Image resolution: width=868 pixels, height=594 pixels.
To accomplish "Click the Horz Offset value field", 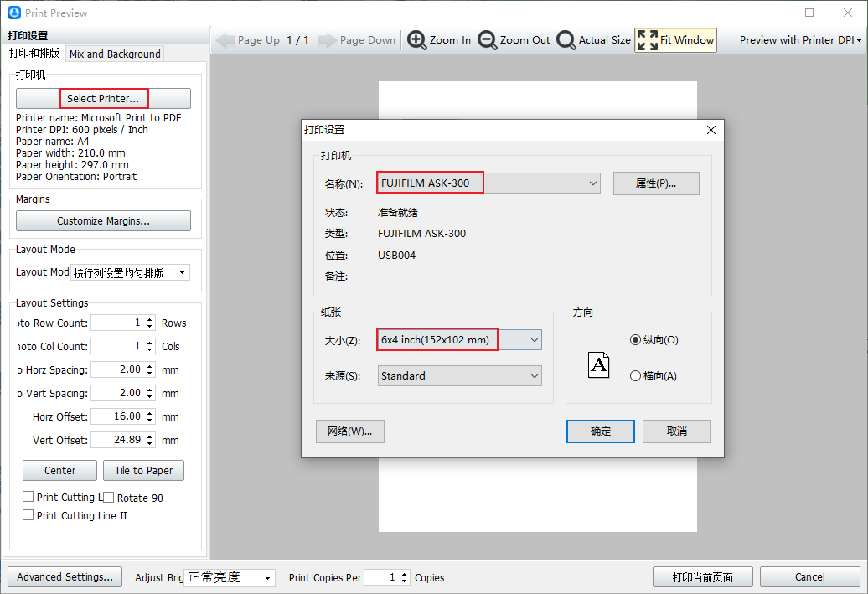I will (116, 416).
